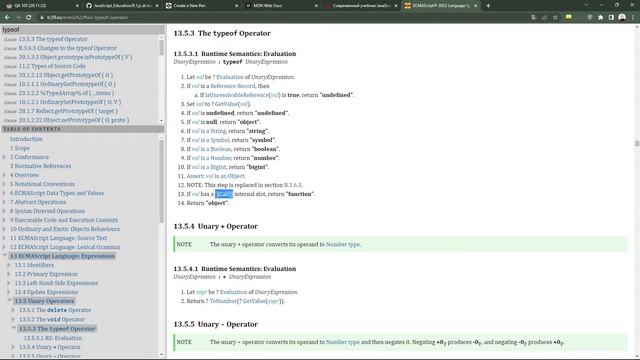Expand 2 Conformance in contents
The height and width of the screenshot is (360, 640).
[x=4, y=157]
